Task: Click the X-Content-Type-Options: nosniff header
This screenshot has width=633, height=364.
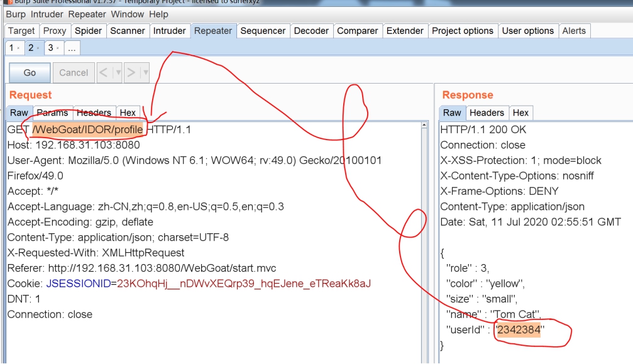Action: pos(517,175)
